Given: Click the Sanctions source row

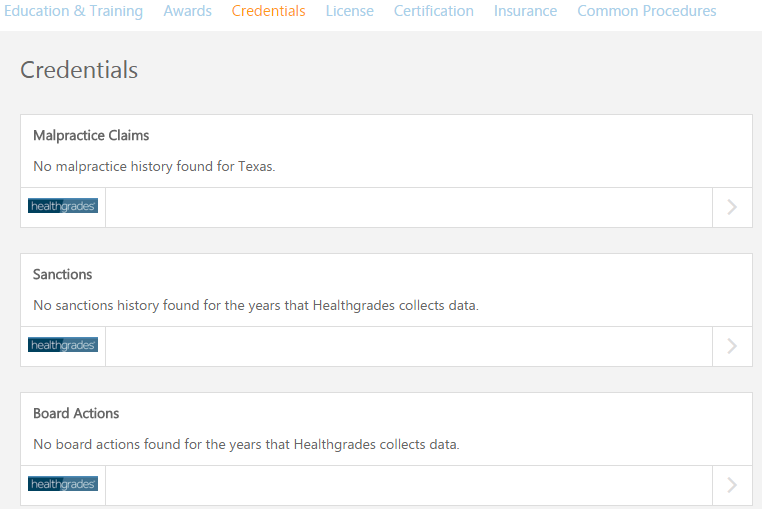Looking at the screenshot, I should pos(410,346).
